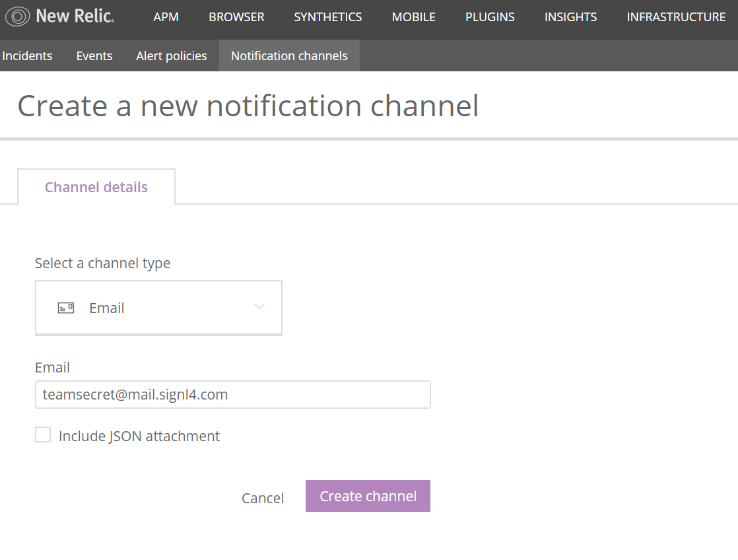The image size is (738, 560).
Task: Enable Include JSON attachment checkbox
Action: pyautogui.click(x=43, y=435)
